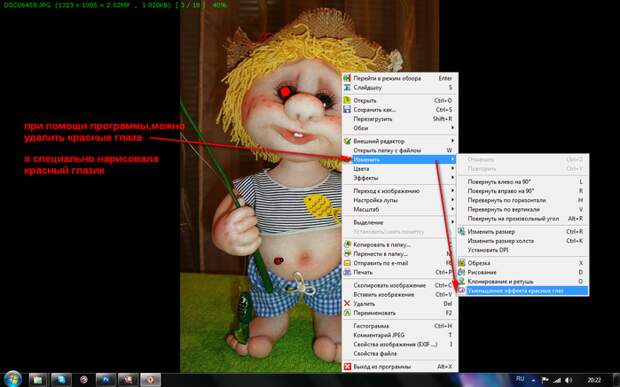
Task: Click the taskbar clock showing 20:22
Action: (594, 380)
